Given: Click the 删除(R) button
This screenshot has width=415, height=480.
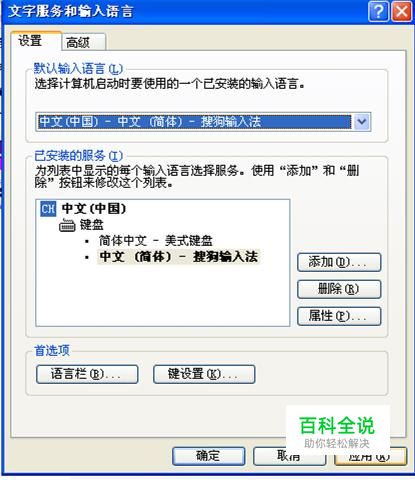Looking at the screenshot, I should click(x=339, y=289).
